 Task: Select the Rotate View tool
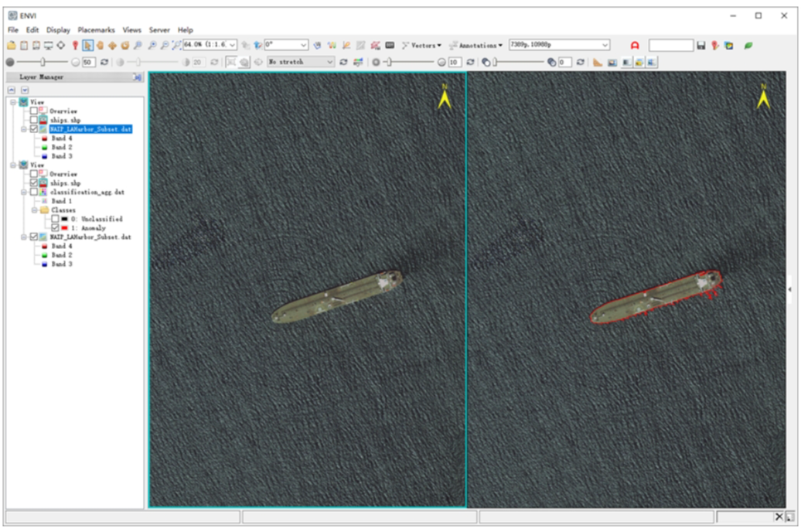click(125, 46)
